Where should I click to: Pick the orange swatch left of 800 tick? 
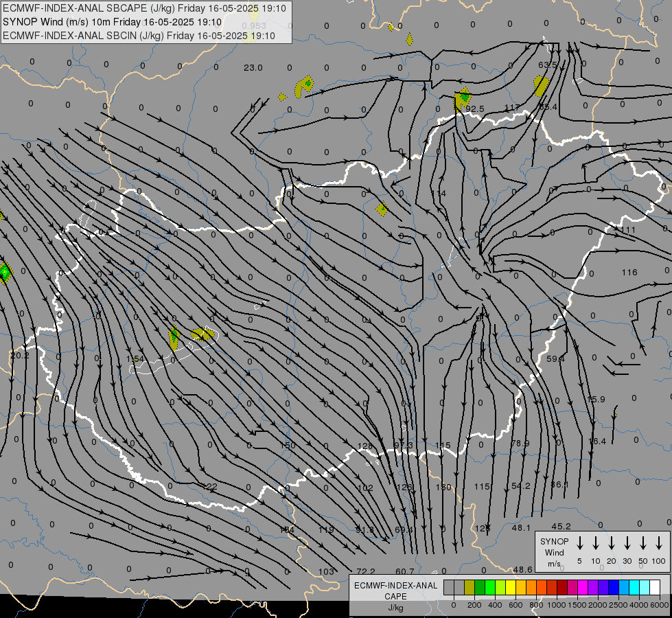[531, 588]
